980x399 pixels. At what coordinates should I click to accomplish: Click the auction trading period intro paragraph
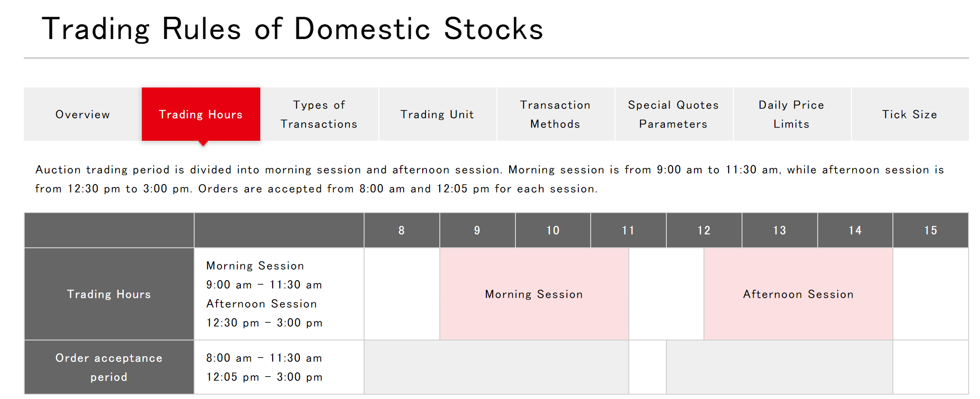coord(489,179)
